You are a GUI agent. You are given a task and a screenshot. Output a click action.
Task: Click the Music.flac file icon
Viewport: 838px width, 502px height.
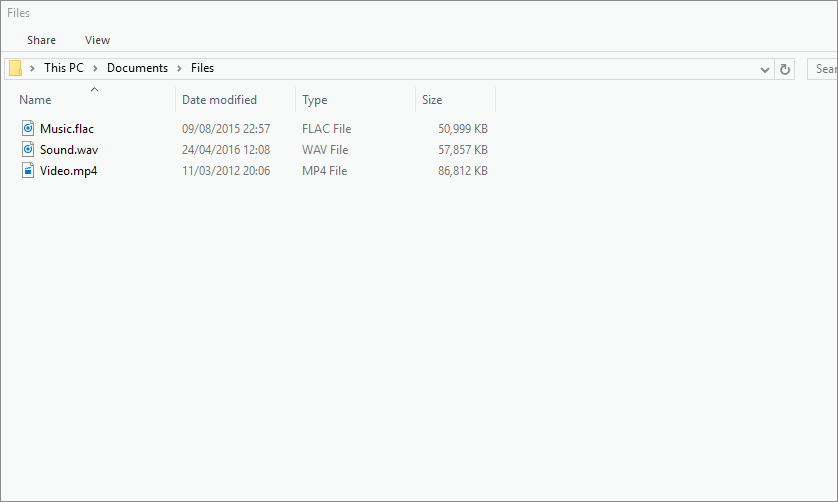point(28,129)
